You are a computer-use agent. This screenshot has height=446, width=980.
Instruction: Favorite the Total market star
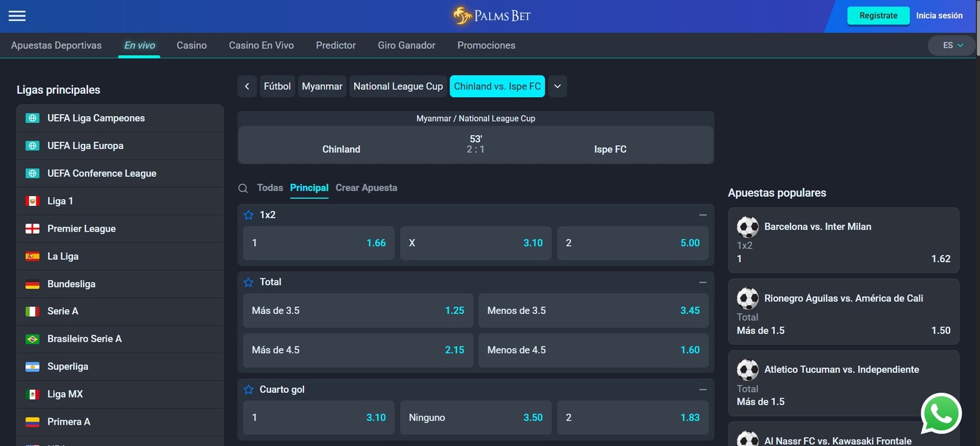pos(248,282)
